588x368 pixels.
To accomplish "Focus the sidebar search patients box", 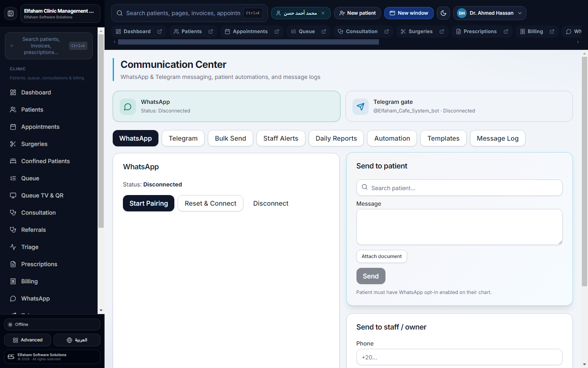I will coord(49,46).
